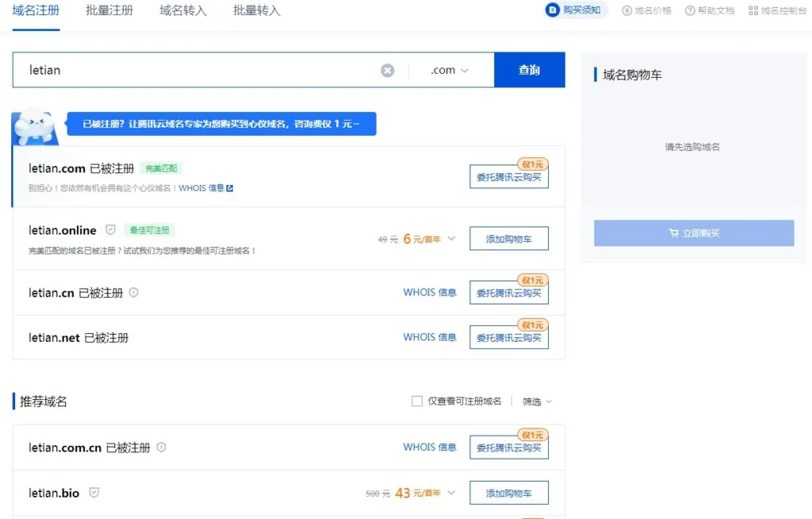812x519 pixels.
Task: Open 域名价格 pricing page
Action: tap(646, 10)
